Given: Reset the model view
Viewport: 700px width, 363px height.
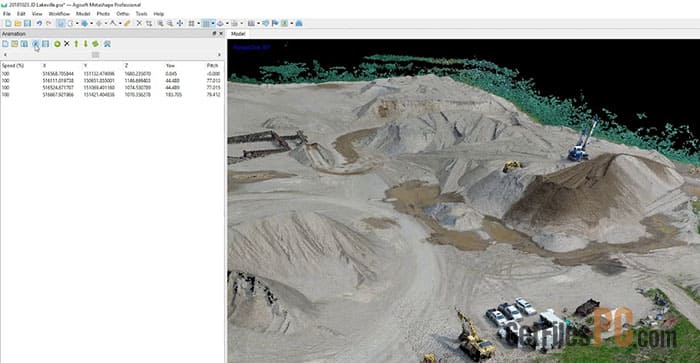Looking at the screenshot, I should tap(180, 23).
